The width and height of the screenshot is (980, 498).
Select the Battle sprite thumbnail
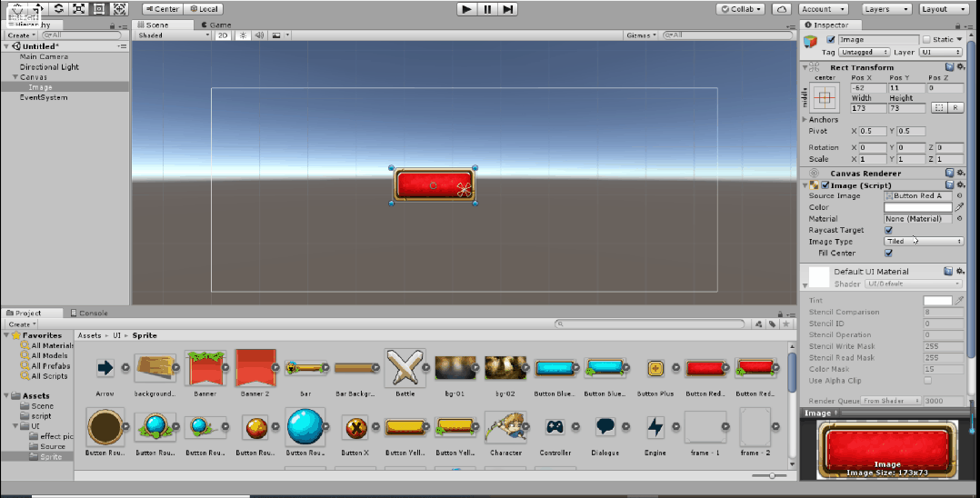[x=405, y=369]
